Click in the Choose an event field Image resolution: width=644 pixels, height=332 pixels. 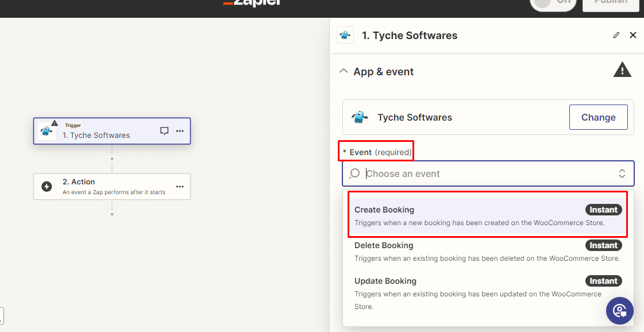pyautogui.click(x=488, y=173)
